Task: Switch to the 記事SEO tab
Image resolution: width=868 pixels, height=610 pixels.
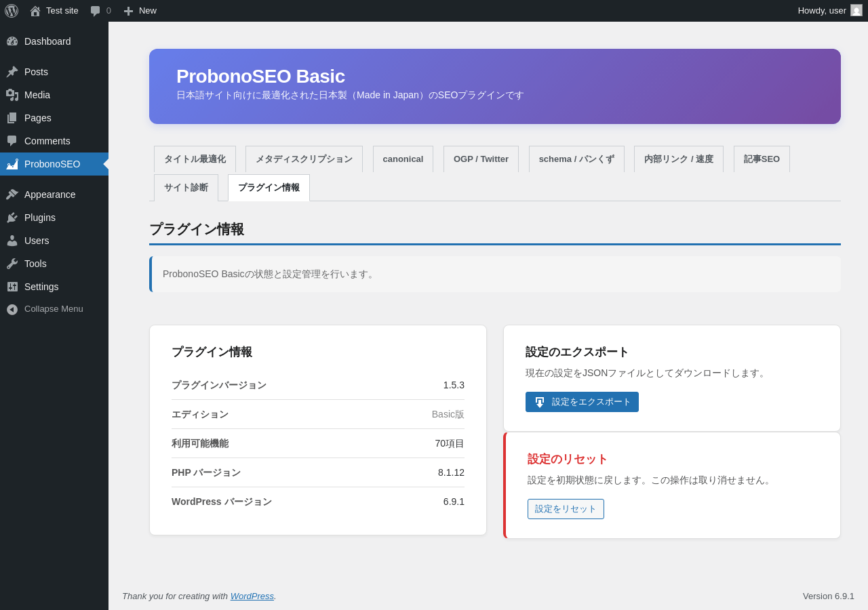Action: (762, 159)
